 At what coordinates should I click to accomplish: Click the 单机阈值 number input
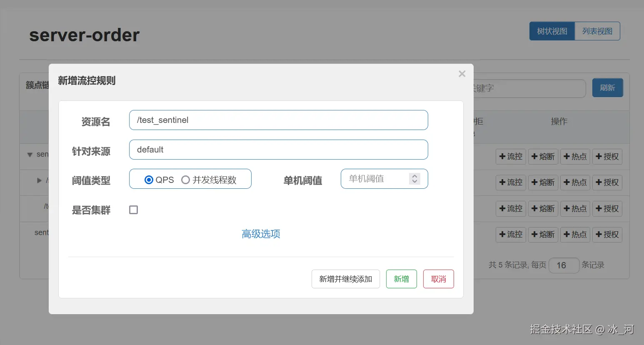point(384,179)
